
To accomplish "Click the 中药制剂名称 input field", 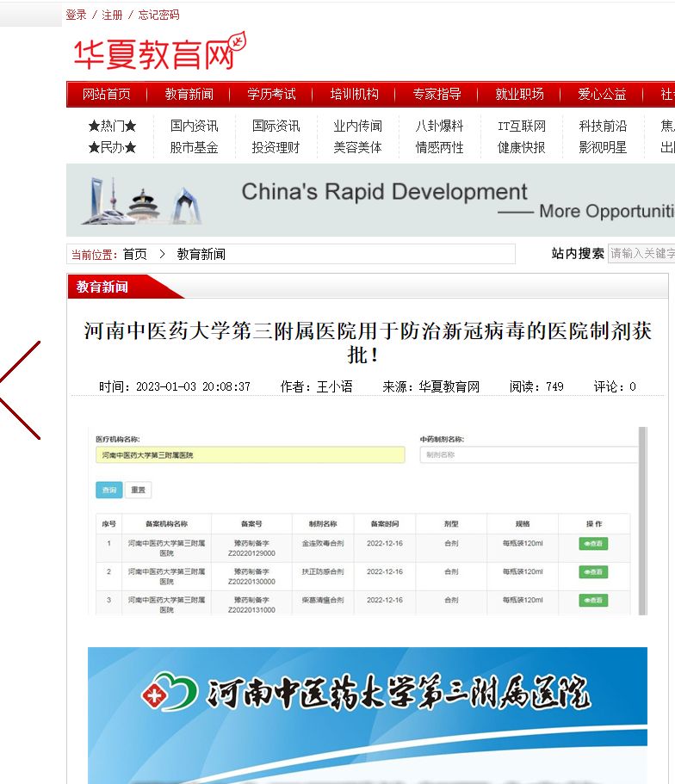I will click(529, 454).
